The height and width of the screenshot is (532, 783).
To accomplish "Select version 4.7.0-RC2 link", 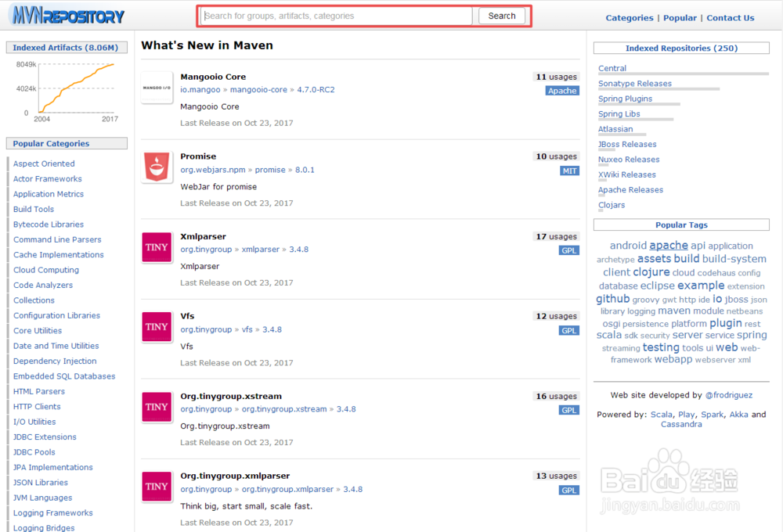I will 316,90.
